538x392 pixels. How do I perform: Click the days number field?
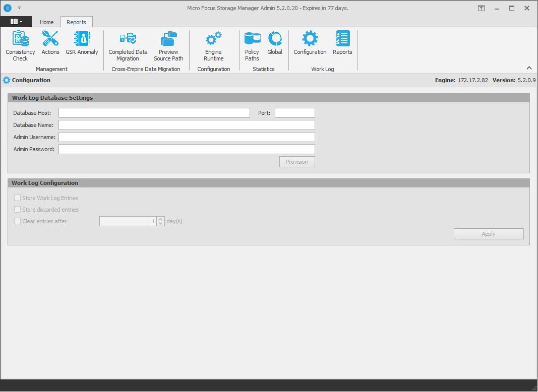[x=128, y=221]
